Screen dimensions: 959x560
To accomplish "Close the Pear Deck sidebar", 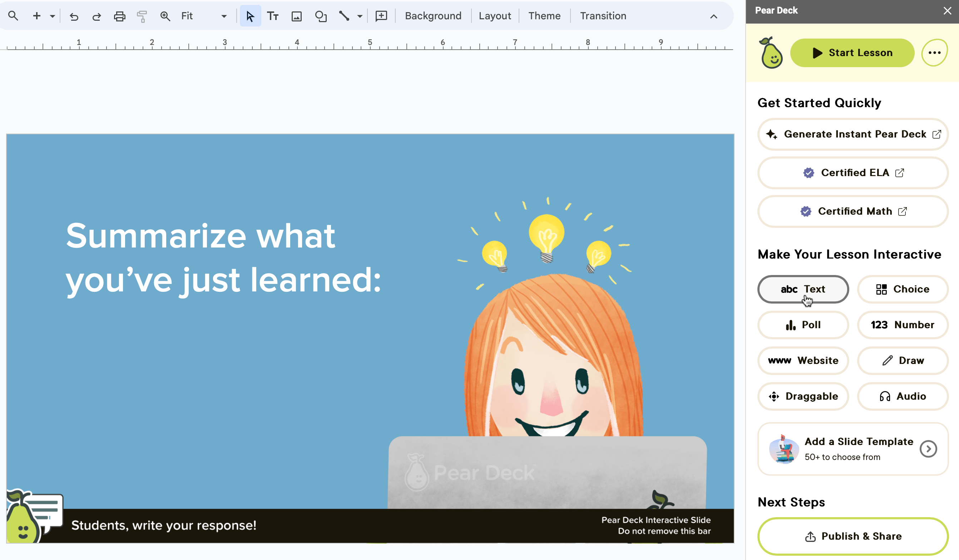I will click(947, 11).
